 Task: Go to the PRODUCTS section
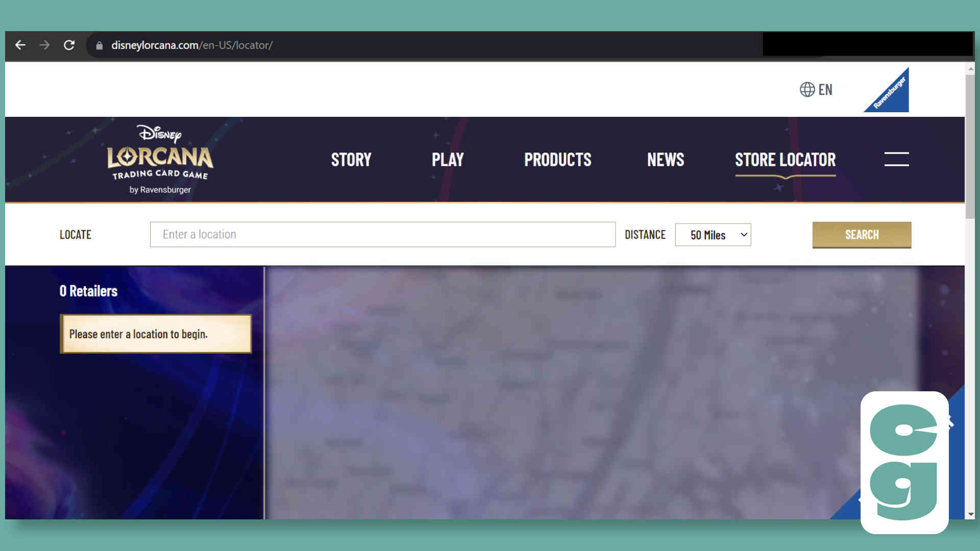coord(557,160)
